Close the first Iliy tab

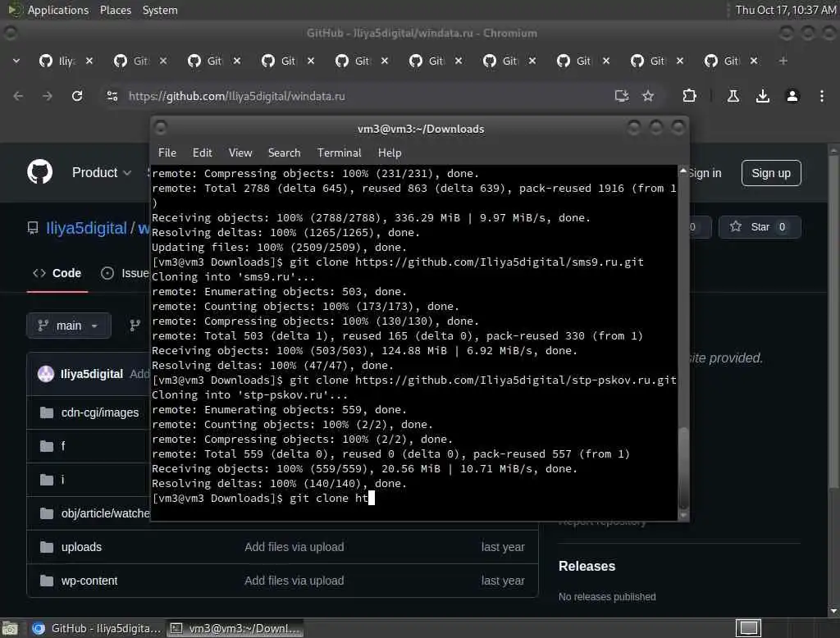pyautogui.click(x=89, y=61)
